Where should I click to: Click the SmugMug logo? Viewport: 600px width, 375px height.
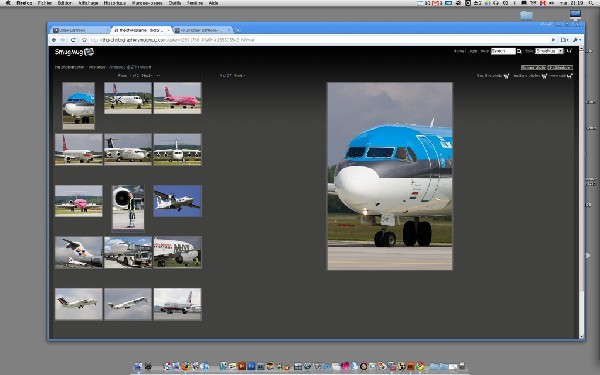pyautogui.click(x=74, y=52)
